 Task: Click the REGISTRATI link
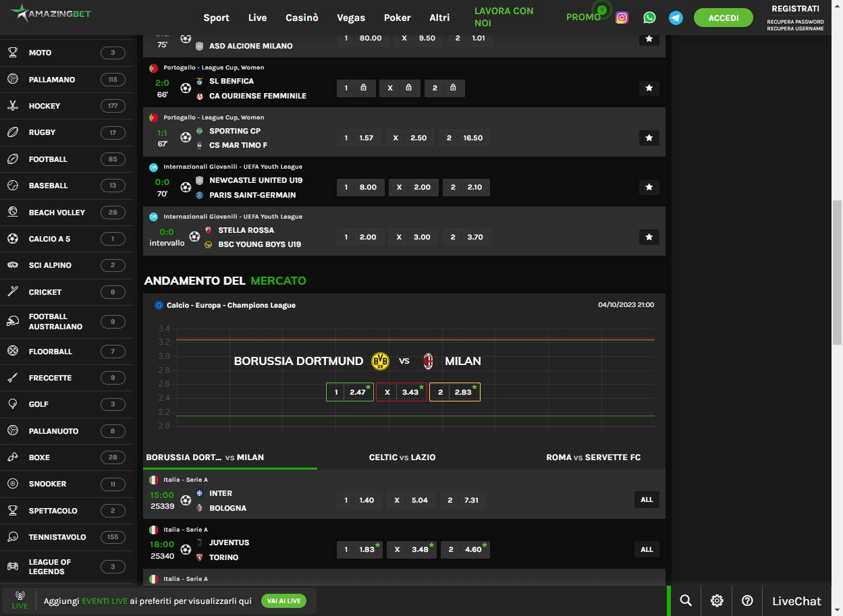pyautogui.click(x=795, y=9)
